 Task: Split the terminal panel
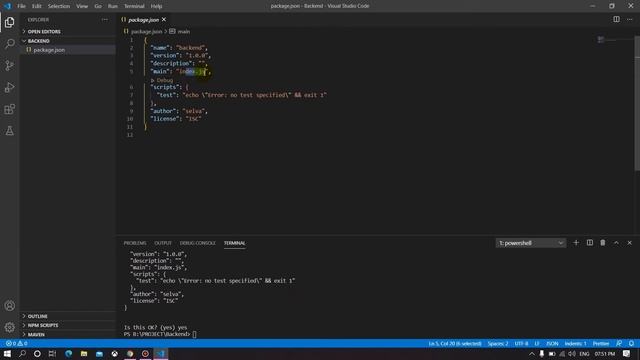[590, 243]
